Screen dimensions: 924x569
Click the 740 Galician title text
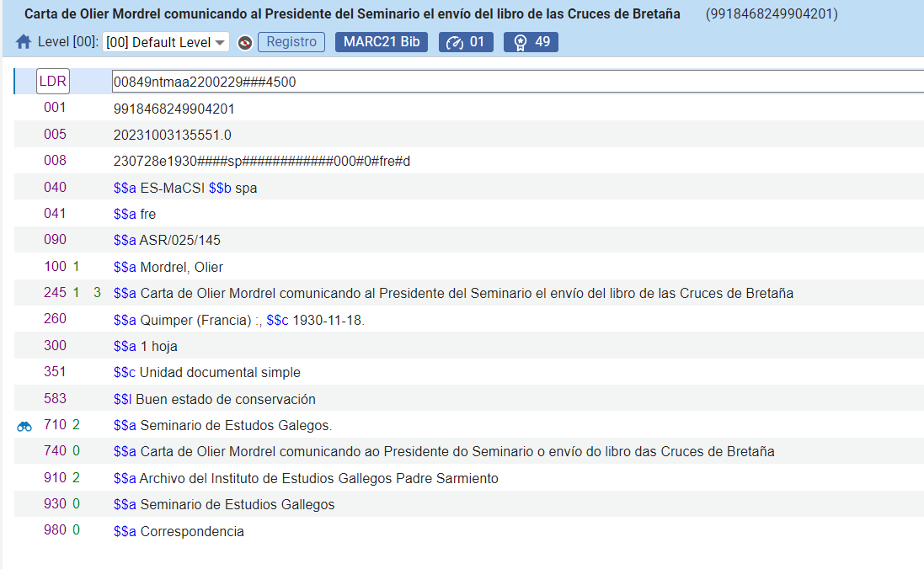pos(457,452)
